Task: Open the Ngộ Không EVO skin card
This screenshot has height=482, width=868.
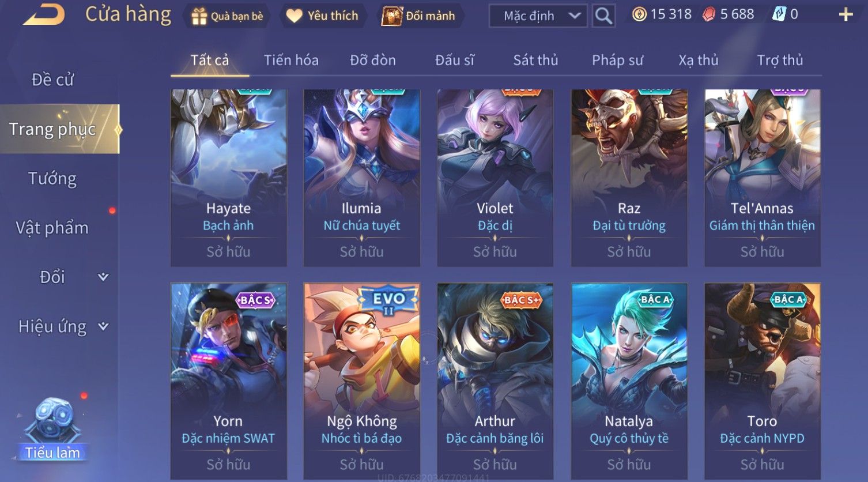Action: point(362,381)
